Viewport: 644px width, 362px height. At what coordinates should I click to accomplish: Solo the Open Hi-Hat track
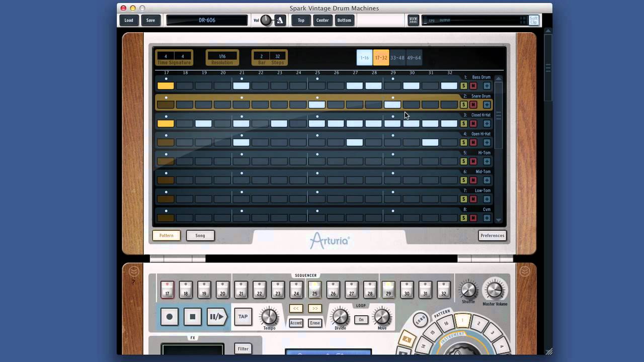coord(464,142)
